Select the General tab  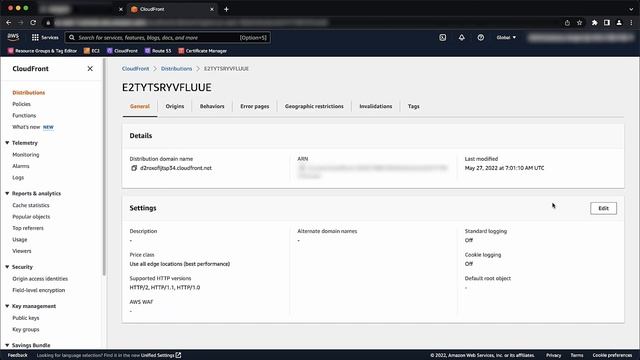(x=140, y=106)
